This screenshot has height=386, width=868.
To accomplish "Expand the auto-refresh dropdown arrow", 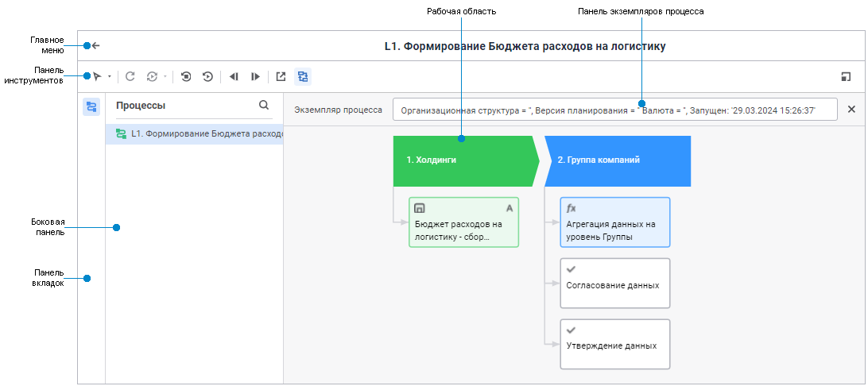I will [x=165, y=77].
